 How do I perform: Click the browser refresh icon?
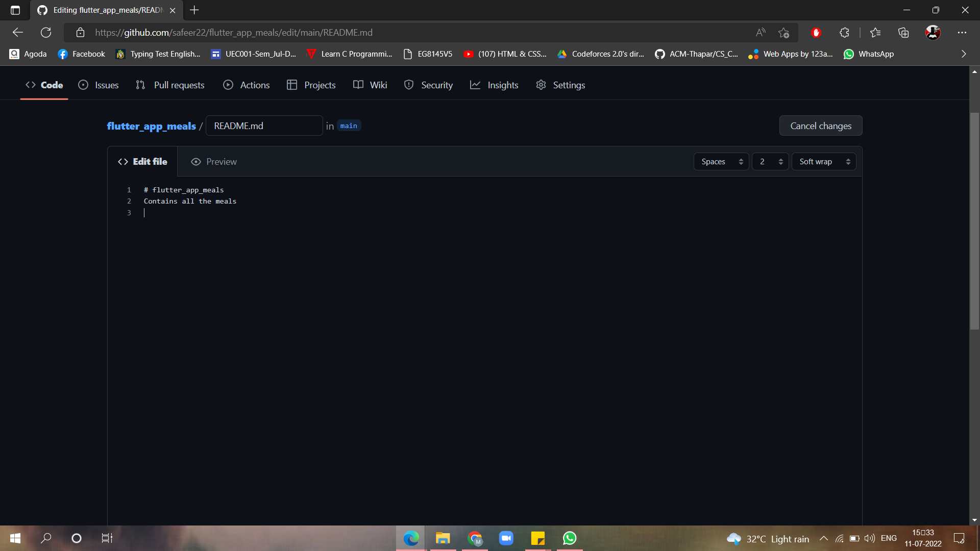(46, 33)
